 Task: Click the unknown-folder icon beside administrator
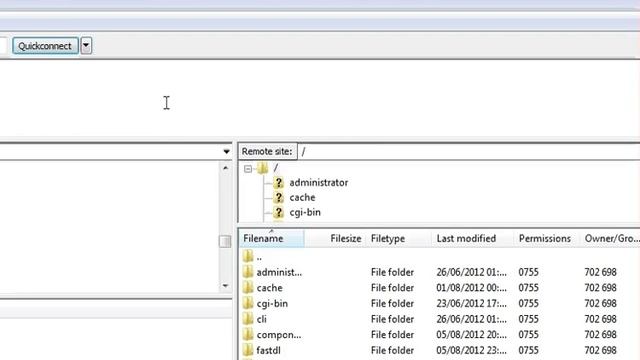pyautogui.click(x=278, y=182)
